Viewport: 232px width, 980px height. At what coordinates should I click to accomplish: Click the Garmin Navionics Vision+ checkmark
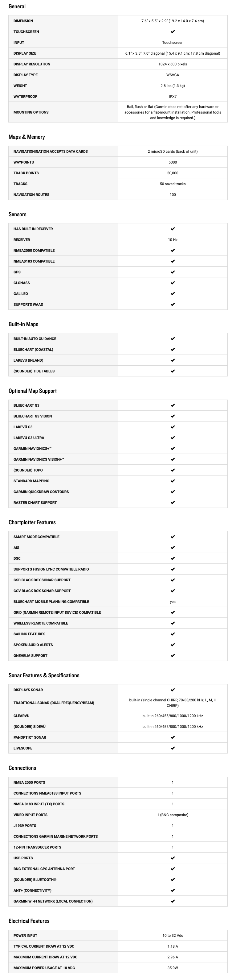(x=173, y=459)
